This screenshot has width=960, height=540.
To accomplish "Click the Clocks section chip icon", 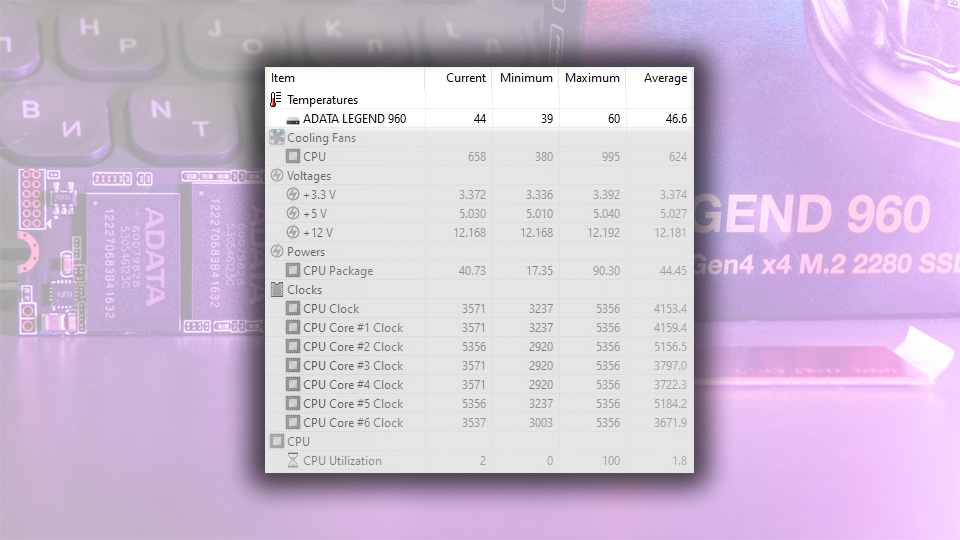I will 277,289.
